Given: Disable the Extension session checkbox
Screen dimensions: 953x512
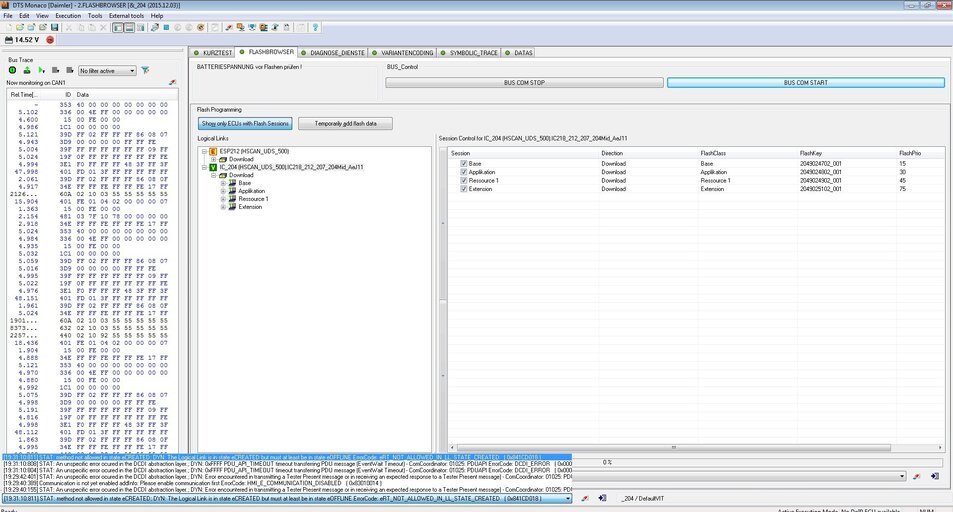Looking at the screenshot, I should tap(464, 189).
